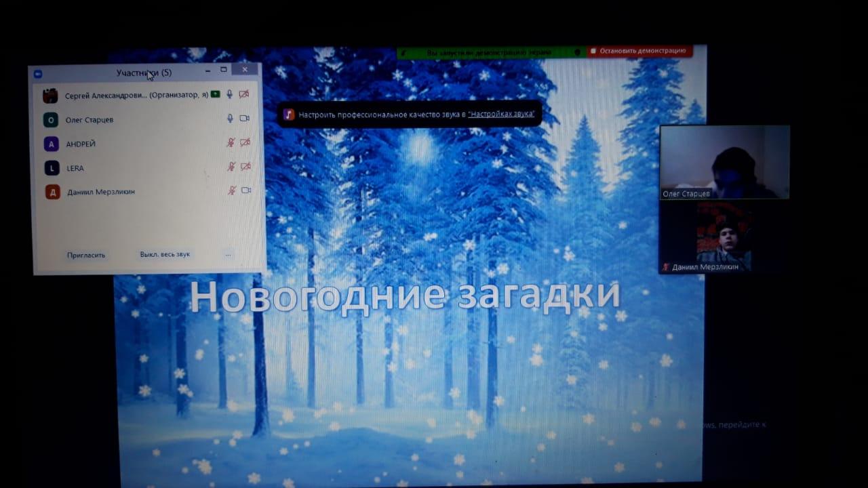Open more options (...) in Участники panel

[x=228, y=256]
